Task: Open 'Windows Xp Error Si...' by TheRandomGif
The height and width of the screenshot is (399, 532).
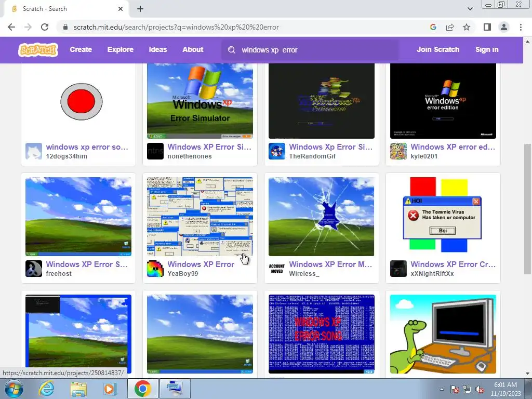Action: point(331,147)
